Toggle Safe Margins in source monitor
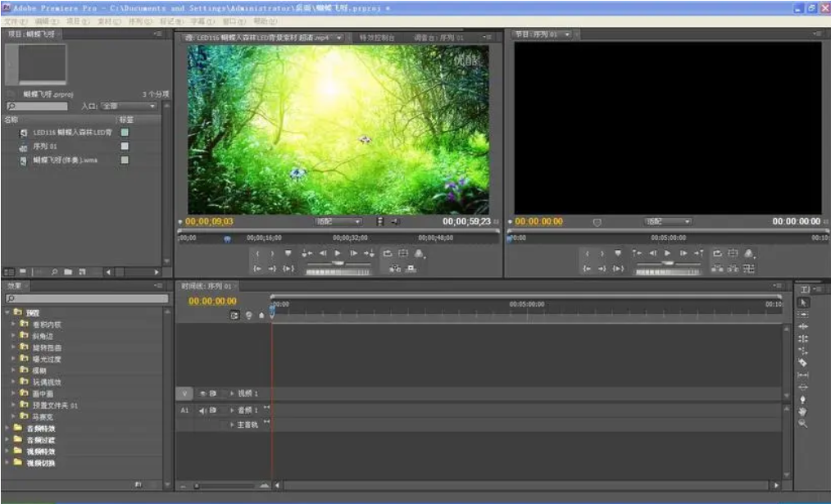Screen dimensions: 831x504 pyautogui.click(x=403, y=254)
